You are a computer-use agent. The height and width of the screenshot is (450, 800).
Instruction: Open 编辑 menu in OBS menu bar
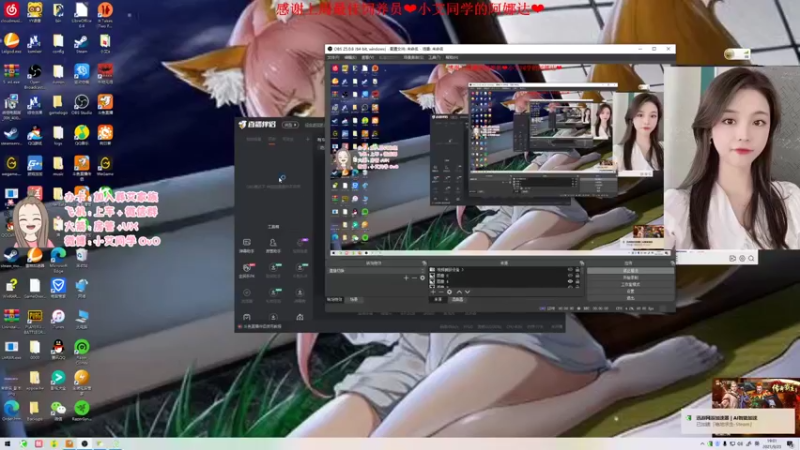coord(350,58)
